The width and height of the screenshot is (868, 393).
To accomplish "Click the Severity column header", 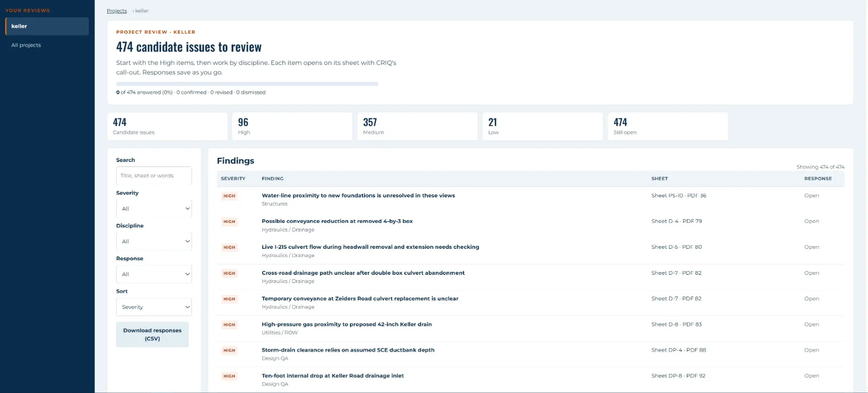I will point(233,178).
